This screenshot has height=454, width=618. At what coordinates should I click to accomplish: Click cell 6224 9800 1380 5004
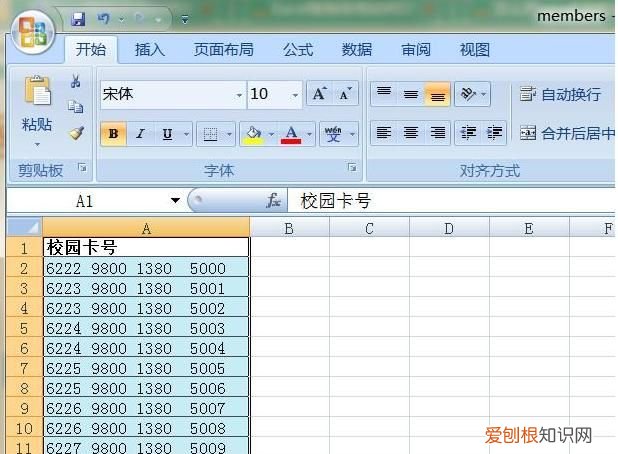click(146, 348)
